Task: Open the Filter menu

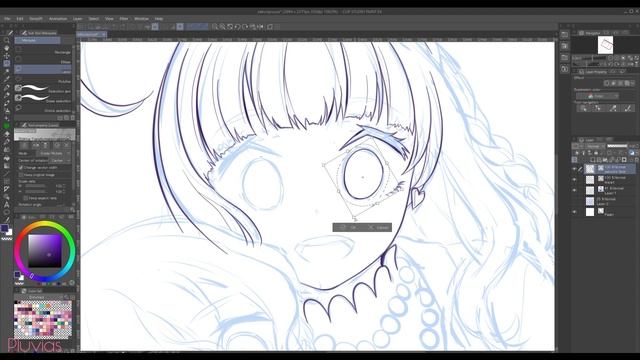Action: coord(124,19)
